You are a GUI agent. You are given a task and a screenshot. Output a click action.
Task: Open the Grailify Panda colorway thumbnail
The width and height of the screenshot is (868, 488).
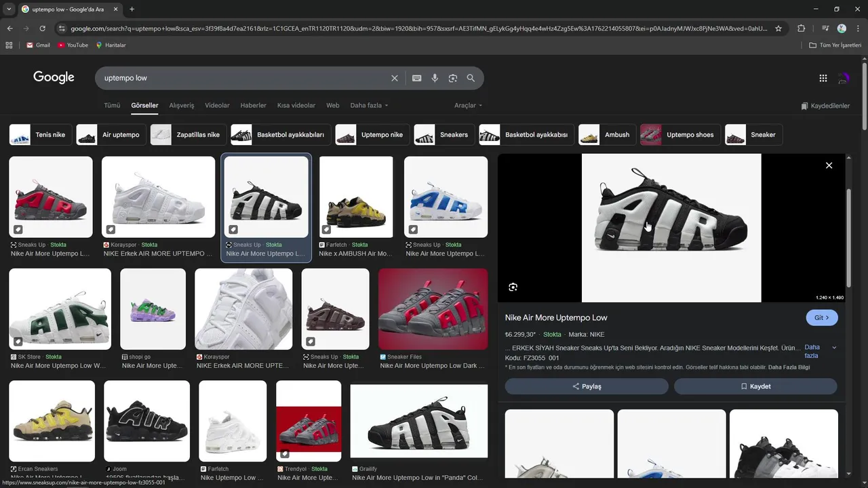tap(419, 422)
